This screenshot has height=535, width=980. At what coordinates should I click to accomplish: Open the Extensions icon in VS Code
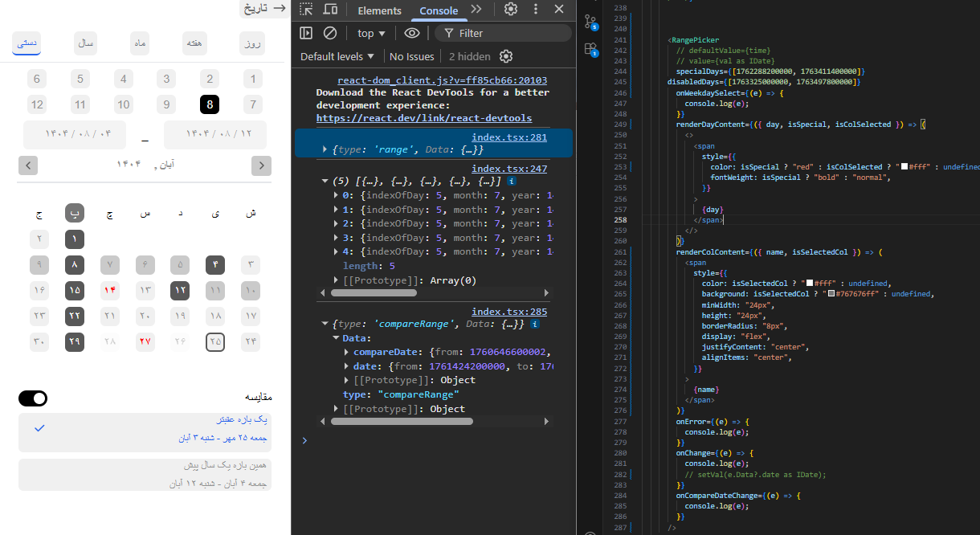click(x=590, y=50)
